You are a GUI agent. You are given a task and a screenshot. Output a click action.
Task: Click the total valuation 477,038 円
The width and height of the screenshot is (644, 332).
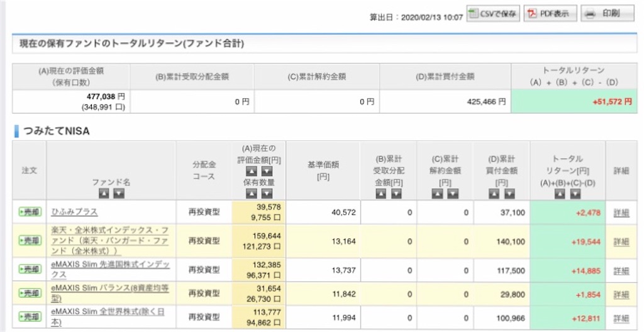(106, 97)
